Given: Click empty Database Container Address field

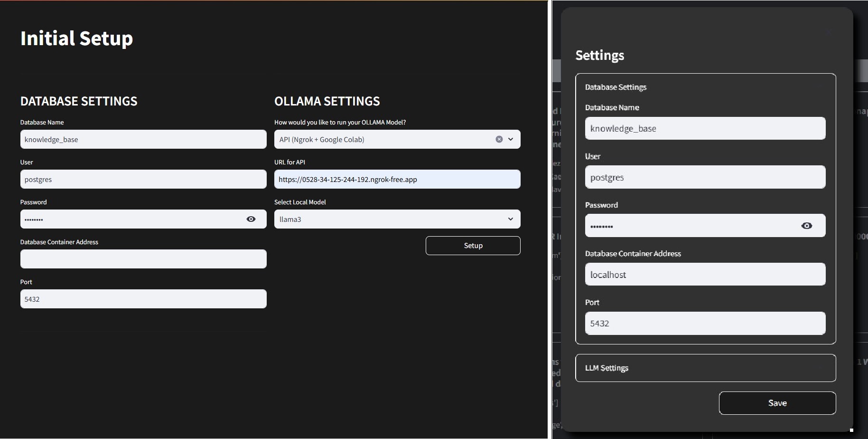Looking at the screenshot, I should click(143, 259).
